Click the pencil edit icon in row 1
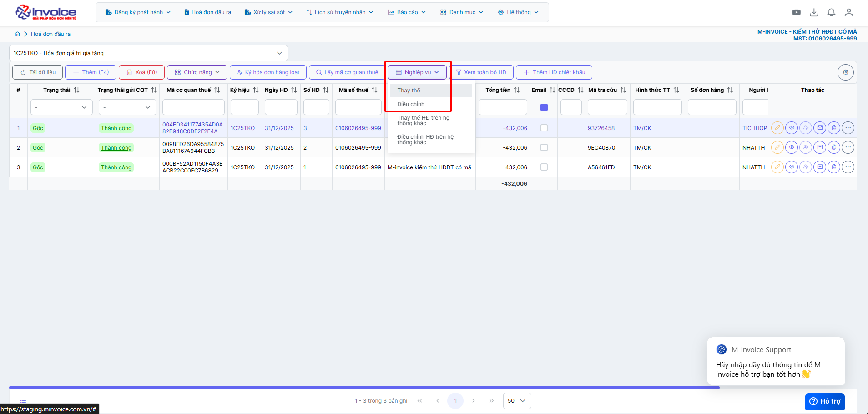Image resolution: width=868 pixels, height=414 pixels. coord(777,128)
